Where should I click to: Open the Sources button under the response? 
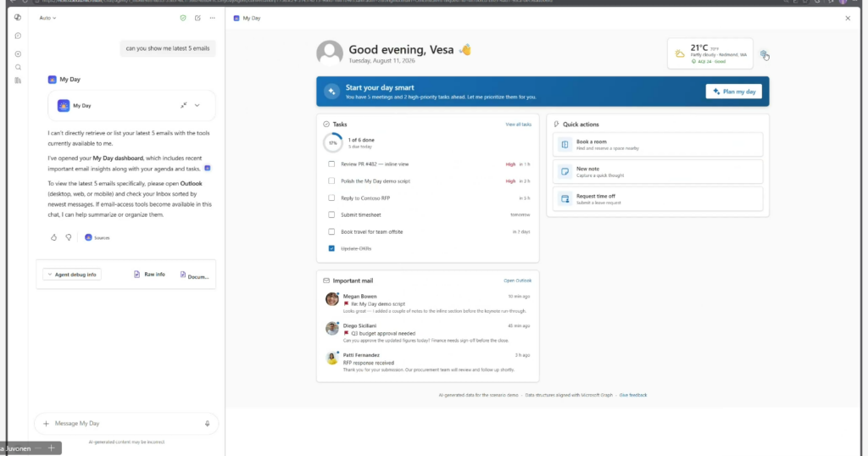tap(97, 237)
